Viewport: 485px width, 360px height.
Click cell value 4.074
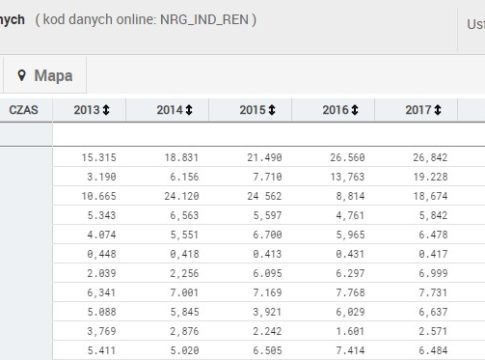point(102,235)
